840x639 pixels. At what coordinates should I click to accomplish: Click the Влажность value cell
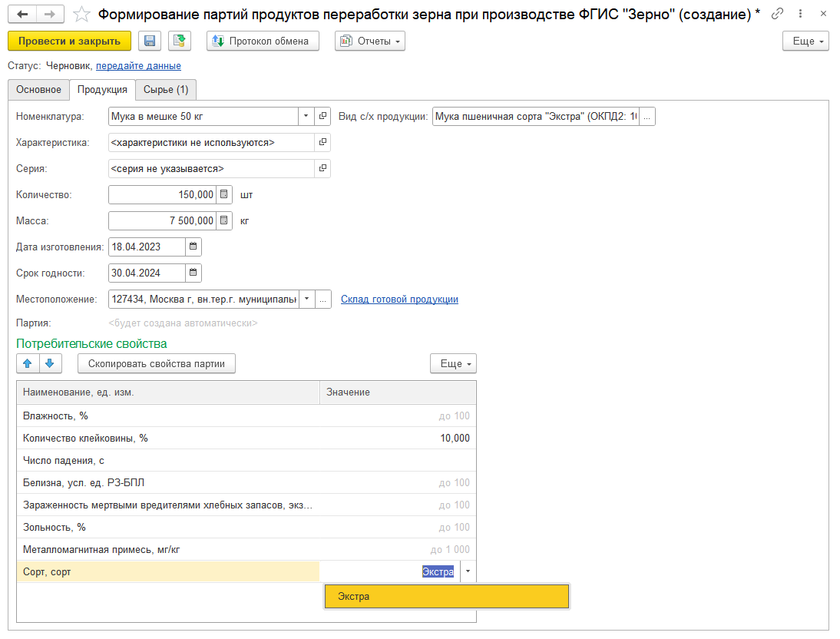click(x=397, y=416)
